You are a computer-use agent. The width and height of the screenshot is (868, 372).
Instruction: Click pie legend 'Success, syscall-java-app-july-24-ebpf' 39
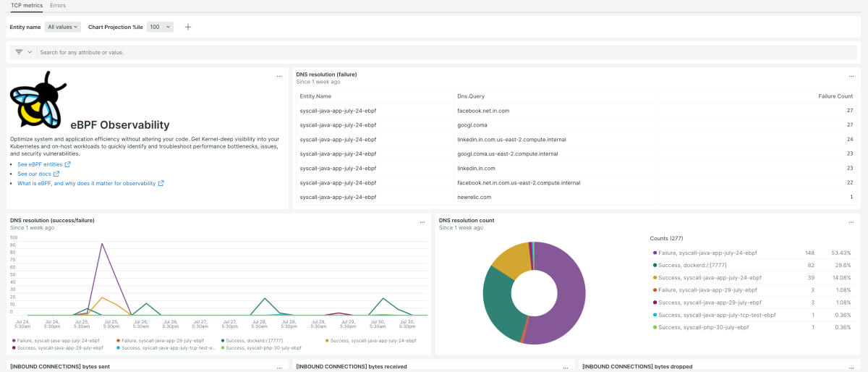(x=752, y=278)
